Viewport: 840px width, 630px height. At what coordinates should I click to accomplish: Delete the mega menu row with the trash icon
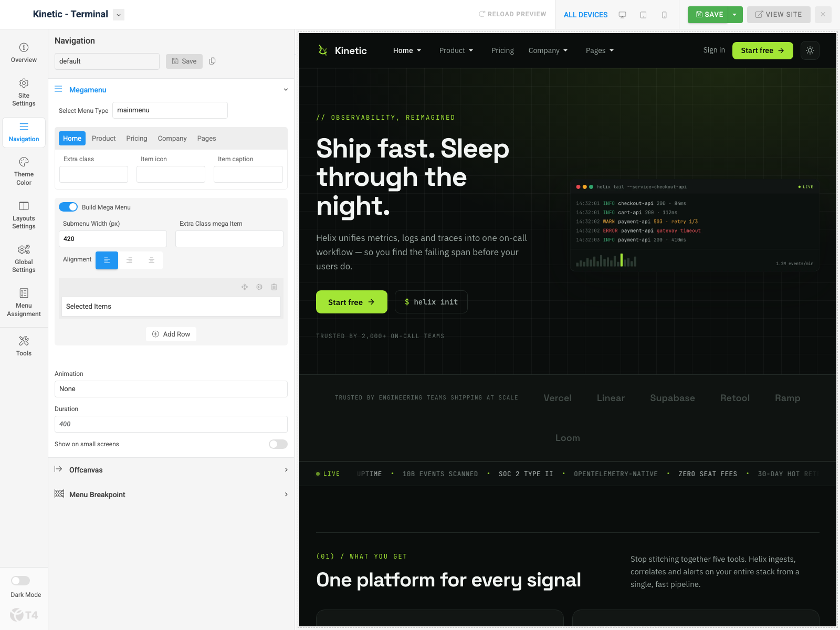pos(274,287)
